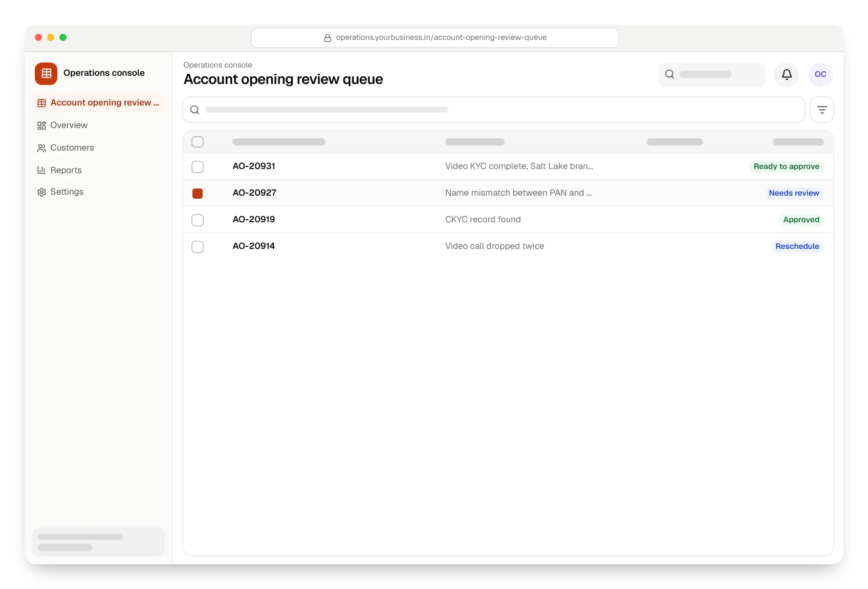Click the Customers people icon
The width and height of the screenshot is (868, 589).
(42, 148)
